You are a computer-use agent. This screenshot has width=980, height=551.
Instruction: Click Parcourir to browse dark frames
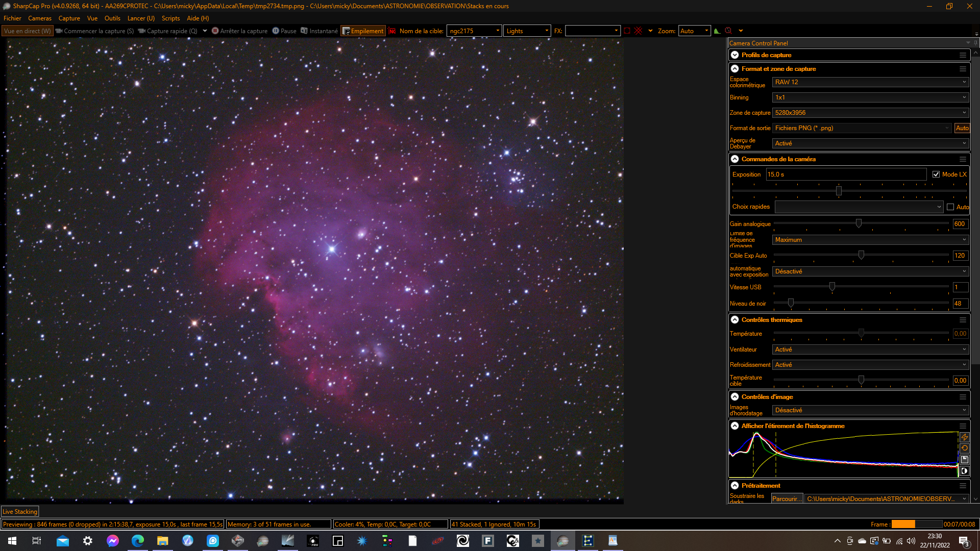coord(787,499)
